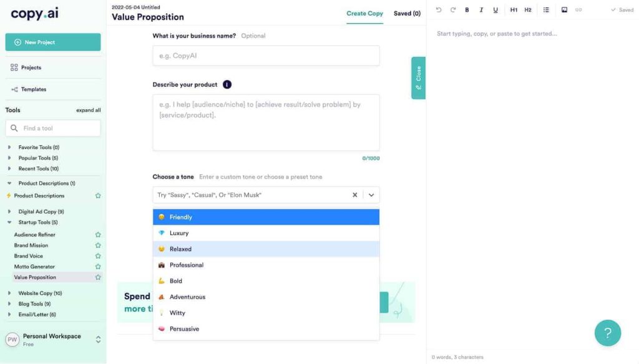Image resolution: width=639 pixels, height=364 pixels.
Task: Click the info icon beside Describe your product
Action: (x=227, y=85)
